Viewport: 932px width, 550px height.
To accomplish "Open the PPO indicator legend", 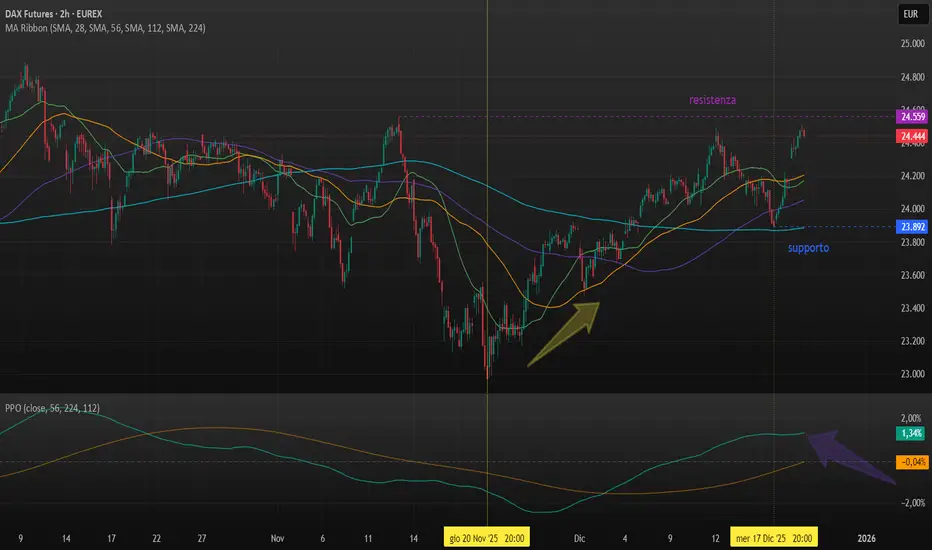I will (x=52, y=408).
